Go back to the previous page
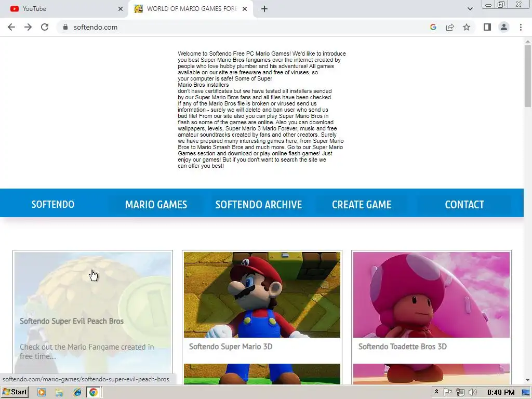Screen dimensions: 532x399 click(x=11, y=27)
